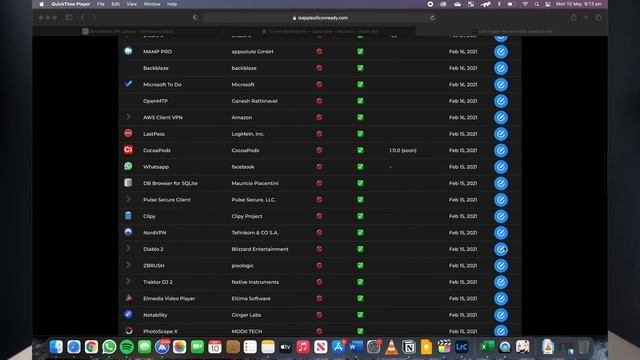
Task: Go back in the Safari toolbar
Action: click(83, 18)
